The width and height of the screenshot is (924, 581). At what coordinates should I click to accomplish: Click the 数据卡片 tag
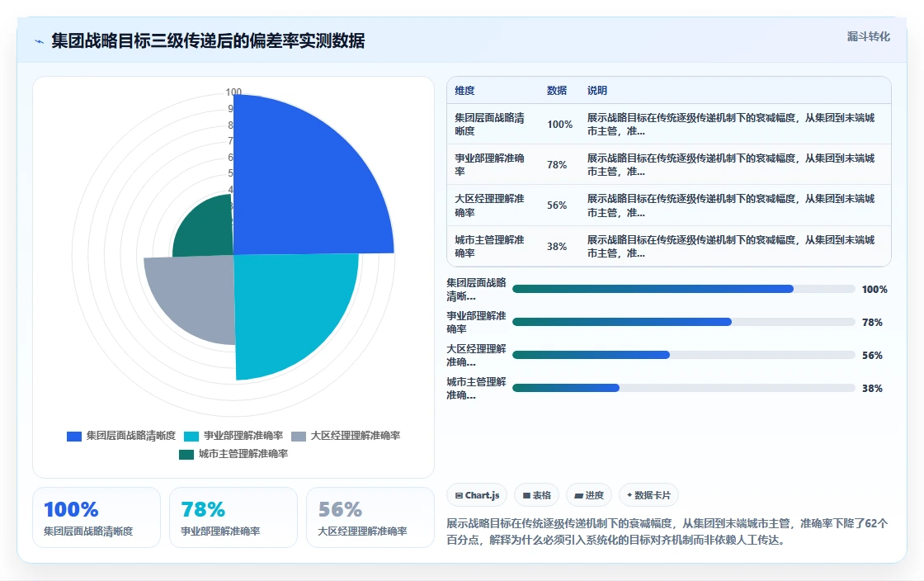point(648,495)
